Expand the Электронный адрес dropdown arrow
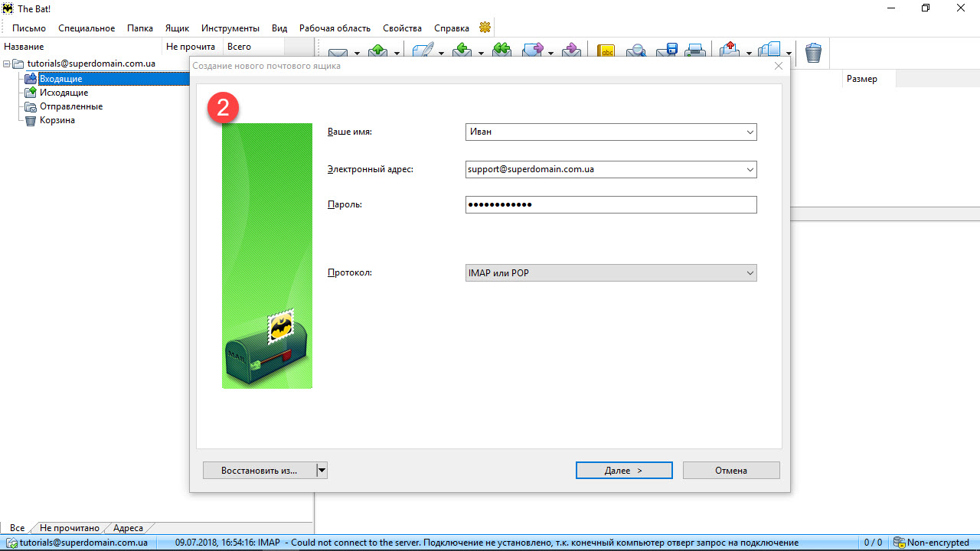This screenshot has height=551, width=980. 750,169
